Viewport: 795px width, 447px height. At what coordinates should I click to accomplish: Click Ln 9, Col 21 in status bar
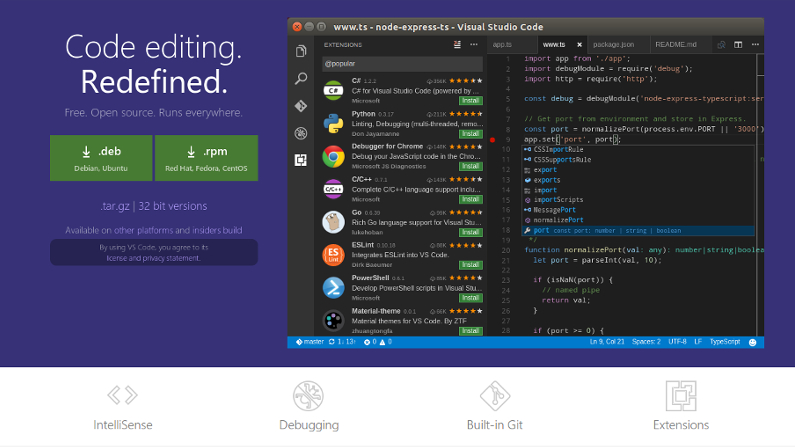[x=607, y=342]
